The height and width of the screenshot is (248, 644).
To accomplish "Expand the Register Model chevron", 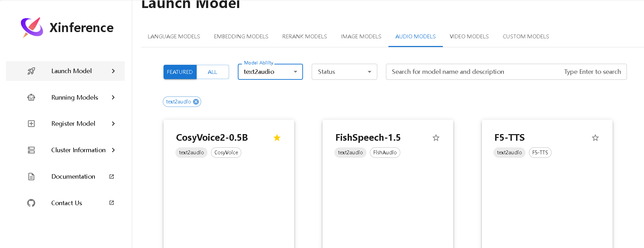I will click(113, 124).
